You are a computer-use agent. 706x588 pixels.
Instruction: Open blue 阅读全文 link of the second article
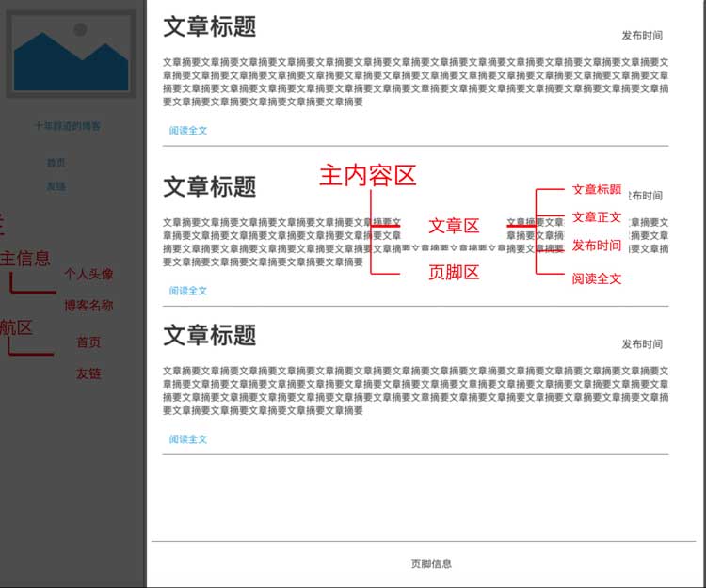tap(188, 291)
